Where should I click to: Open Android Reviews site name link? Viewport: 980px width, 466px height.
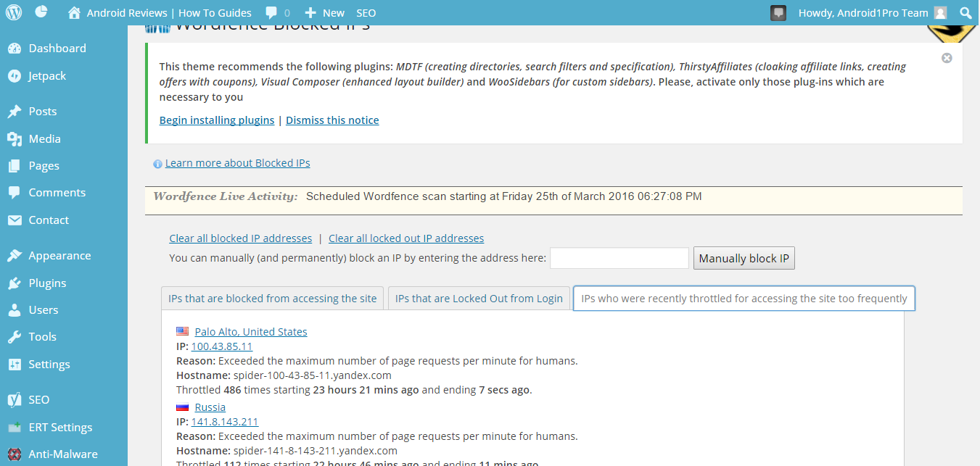coord(169,13)
